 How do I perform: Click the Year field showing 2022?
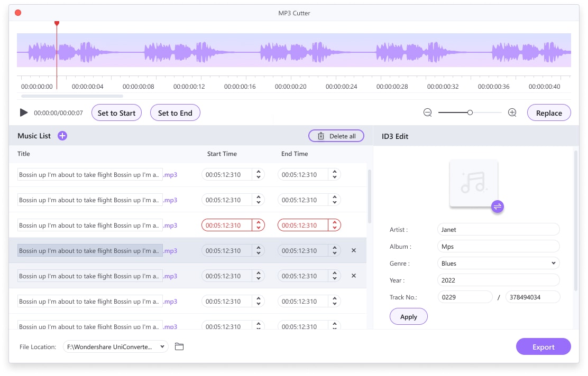(499, 280)
